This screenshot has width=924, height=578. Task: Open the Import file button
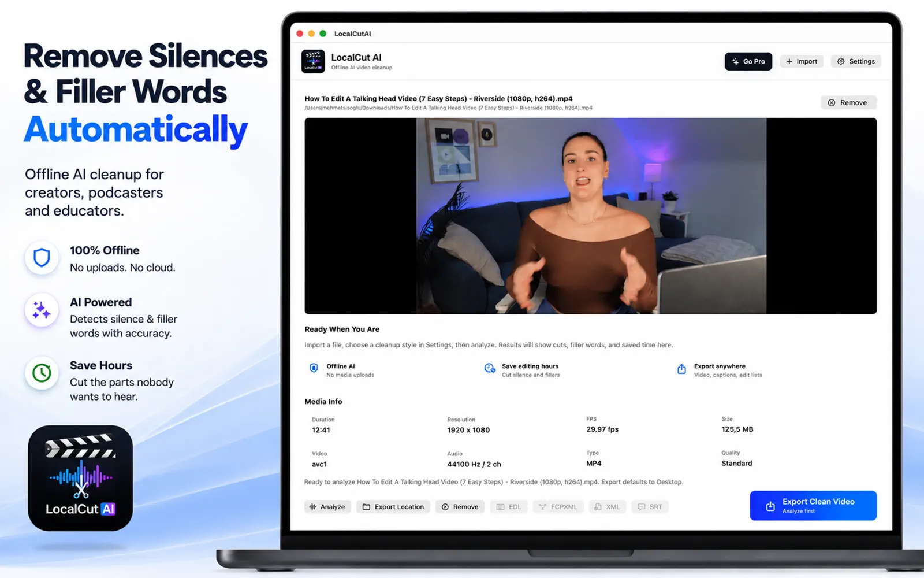coord(802,61)
